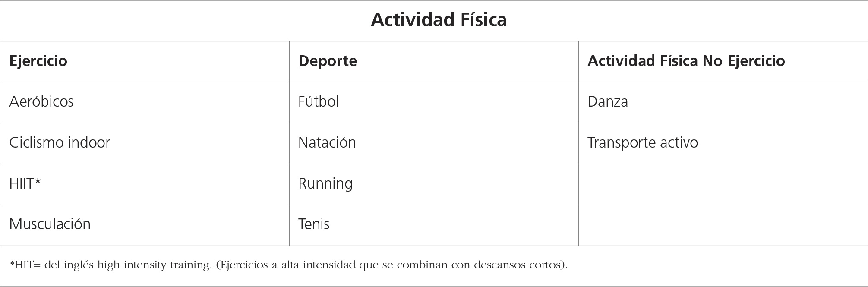The image size is (868, 287).
Task: Click the empty cell in the Running row
Action: tap(723, 184)
